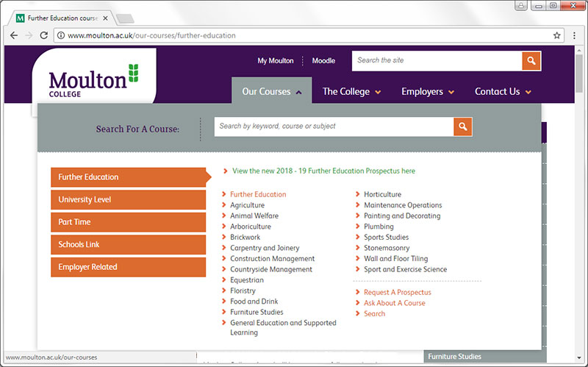Click the Moulton favicon on the tab

[21, 18]
